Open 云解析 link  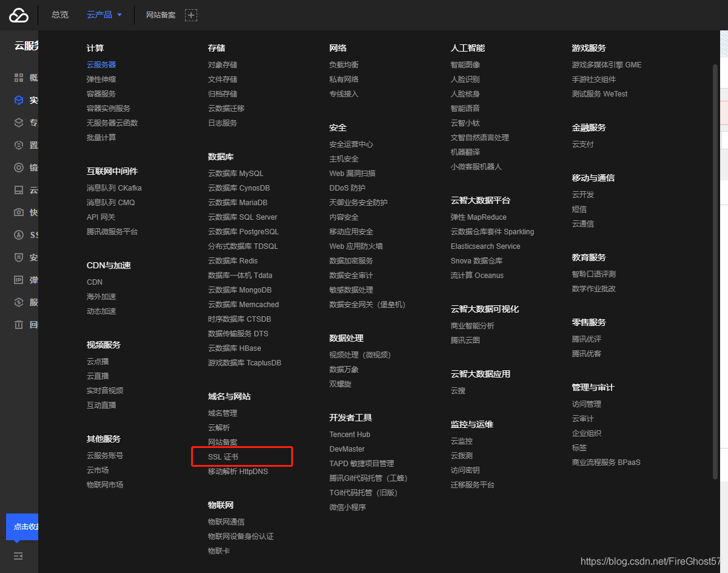pyautogui.click(x=219, y=427)
